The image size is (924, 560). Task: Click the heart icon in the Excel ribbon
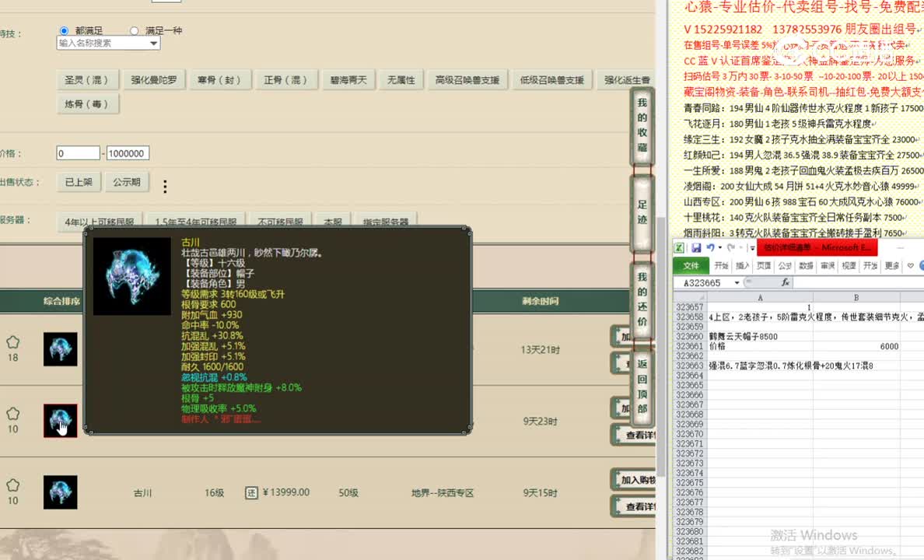(909, 264)
